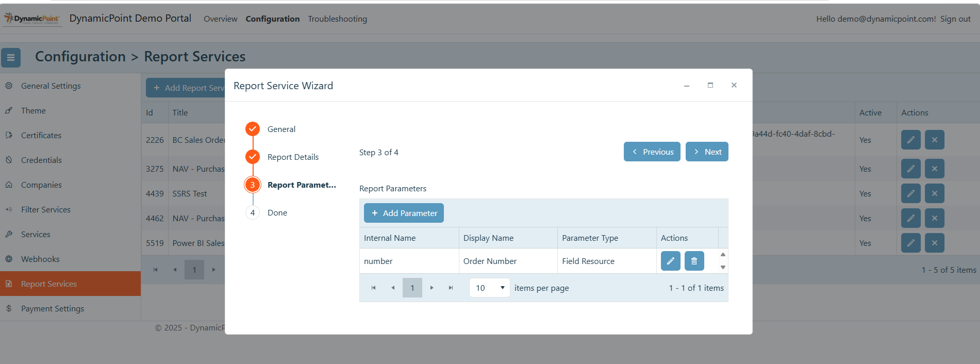Open Filter Services in sidebar
This screenshot has height=364, width=980.
coord(70,209)
